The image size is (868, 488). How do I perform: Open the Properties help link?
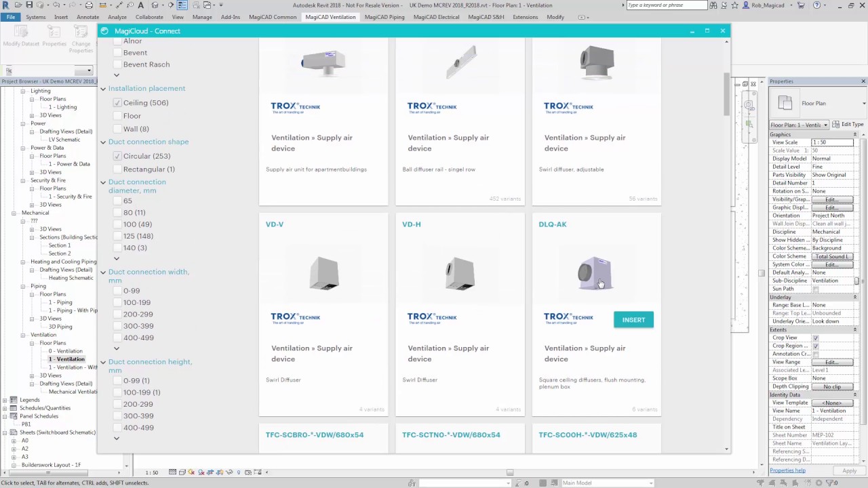787,470
